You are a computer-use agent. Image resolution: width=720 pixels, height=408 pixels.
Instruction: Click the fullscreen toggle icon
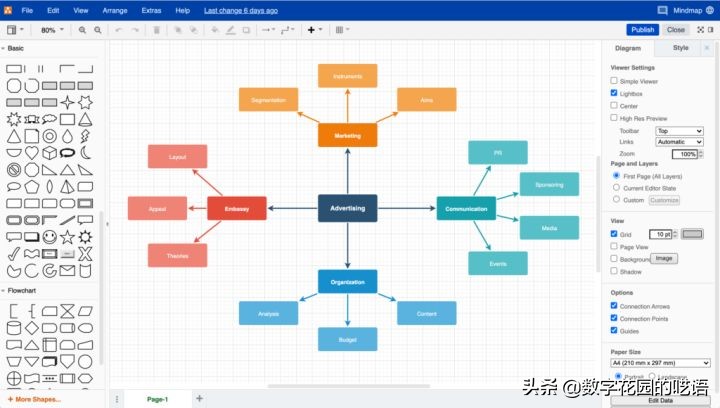(700, 30)
